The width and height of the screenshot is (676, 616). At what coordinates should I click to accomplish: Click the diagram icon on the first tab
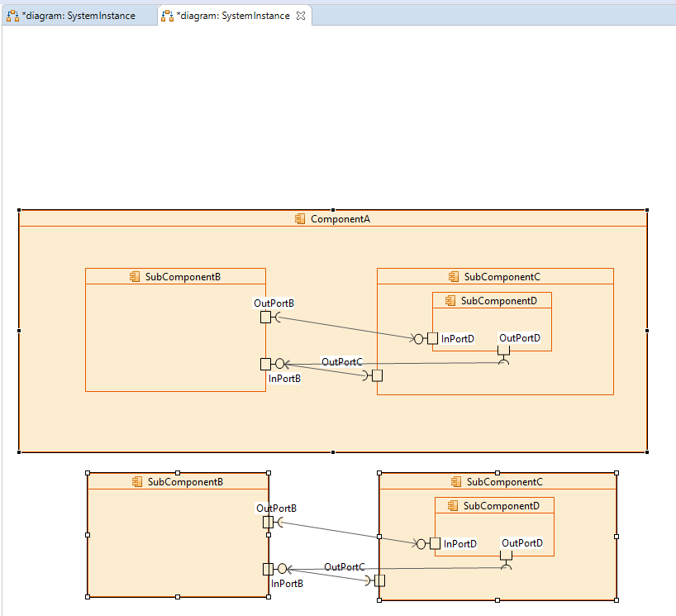point(12,16)
